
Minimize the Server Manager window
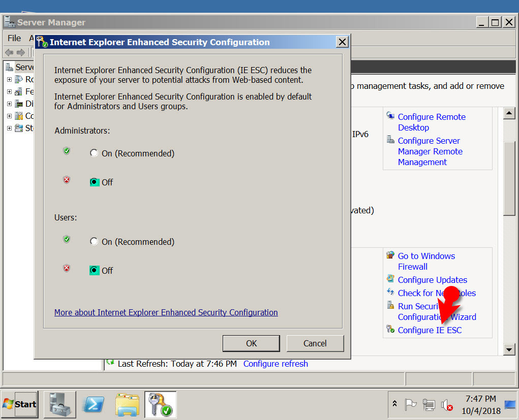[x=481, y=22]
